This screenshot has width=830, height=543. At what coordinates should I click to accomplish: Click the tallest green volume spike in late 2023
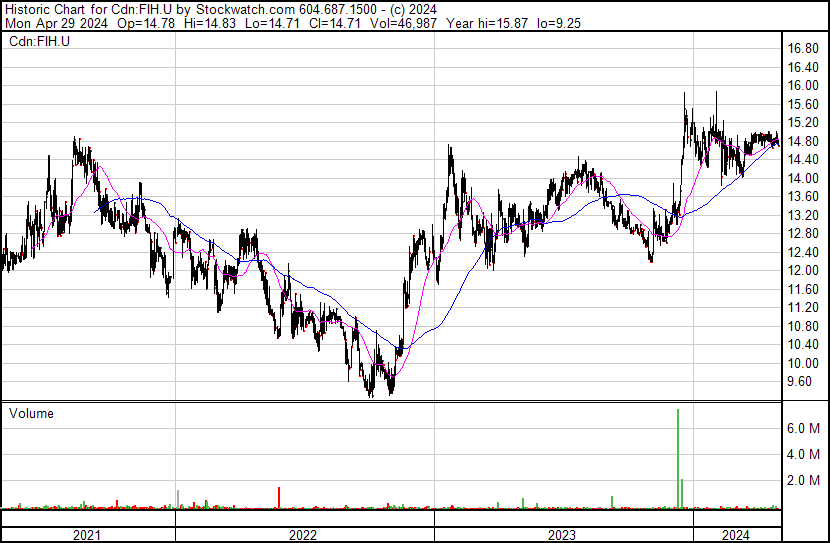pos(678,458)
